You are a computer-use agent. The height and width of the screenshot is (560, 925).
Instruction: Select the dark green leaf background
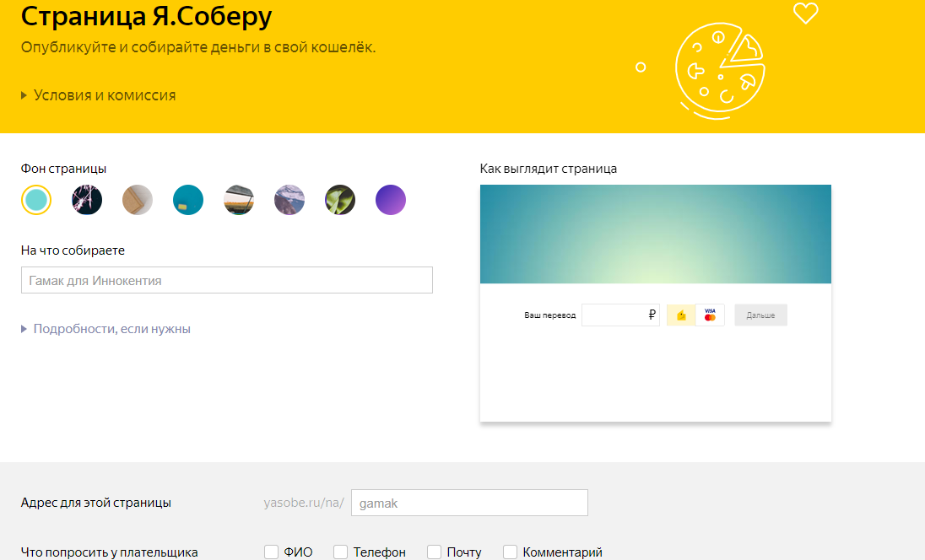coord(340,200)
